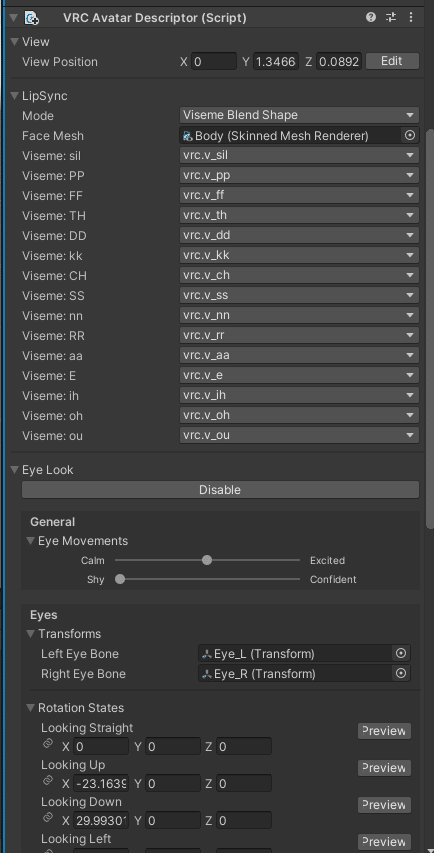Open the Viseme: ou dropdown
The width and height of the screenshot is (434, 853).
point(299,435)
